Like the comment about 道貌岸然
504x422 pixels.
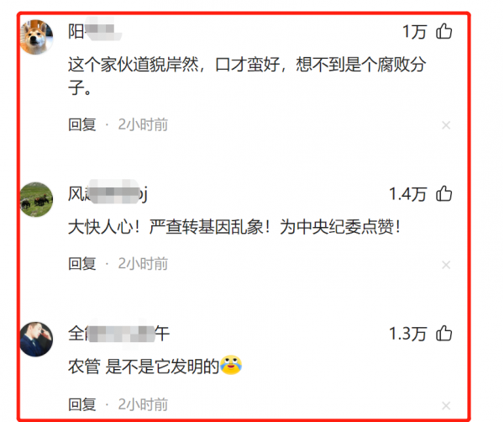click(x=444, y=31)
